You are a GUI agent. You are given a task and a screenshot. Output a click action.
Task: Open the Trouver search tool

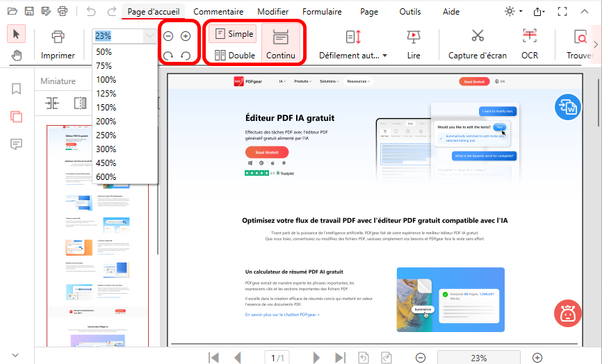click(580, 45)
